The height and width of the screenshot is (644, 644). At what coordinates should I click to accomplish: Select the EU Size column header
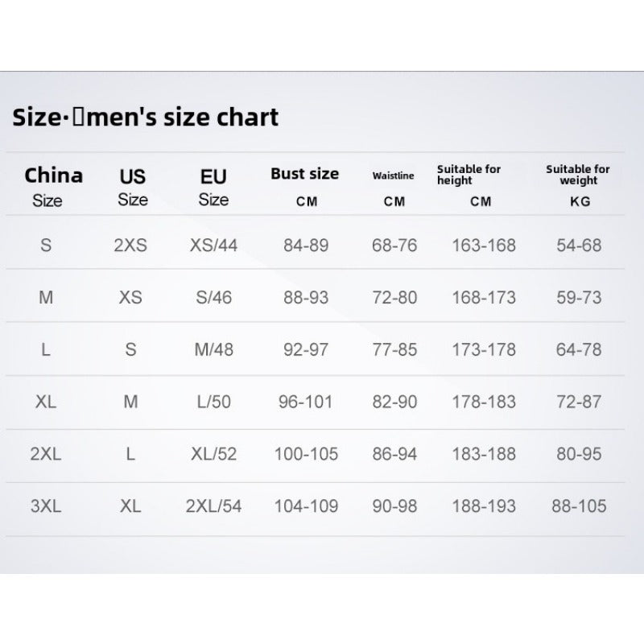click(x=213, y=187)
